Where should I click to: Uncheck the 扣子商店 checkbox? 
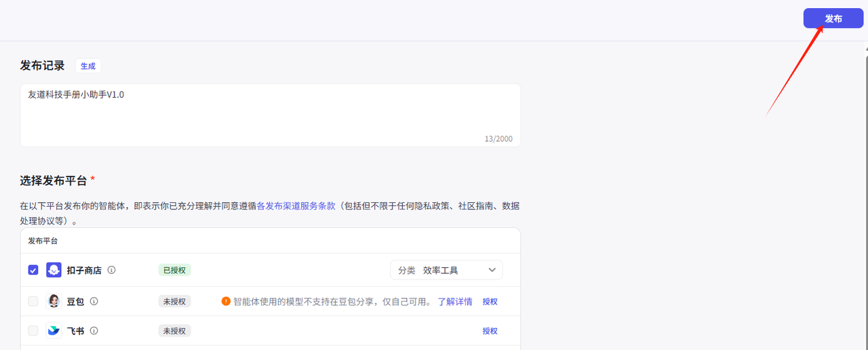pos(33,270)
